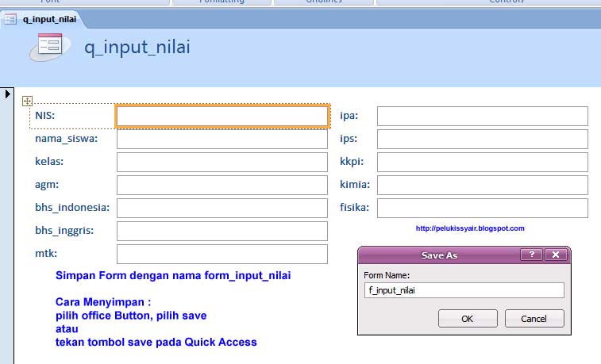
Task: Click the kelas input field
Action: point(222,162)
